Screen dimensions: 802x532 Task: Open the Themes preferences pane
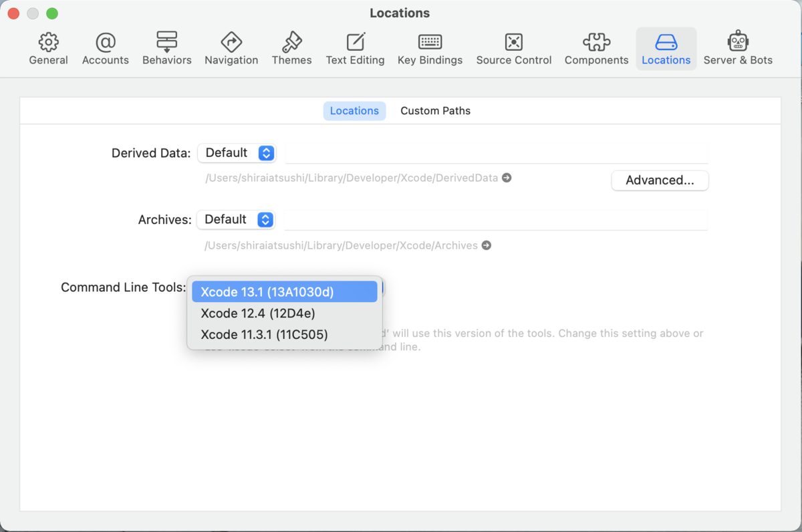[x=291, y=49]
